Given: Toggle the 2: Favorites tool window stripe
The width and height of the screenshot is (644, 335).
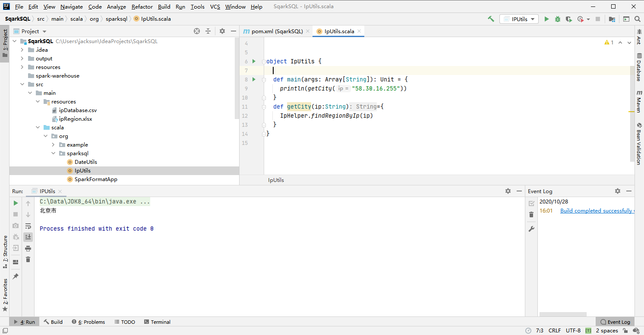Looking at the screenshot, I should [5, 295].
